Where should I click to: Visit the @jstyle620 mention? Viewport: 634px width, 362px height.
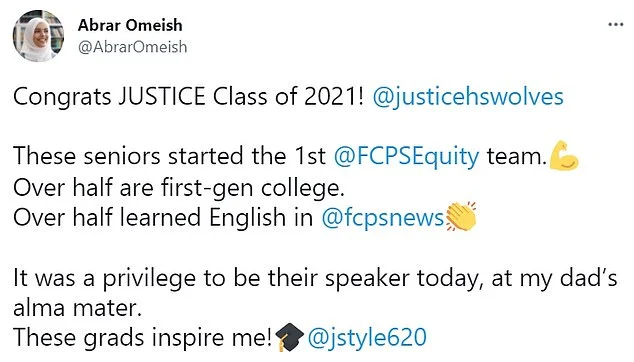tap(367, 337)
